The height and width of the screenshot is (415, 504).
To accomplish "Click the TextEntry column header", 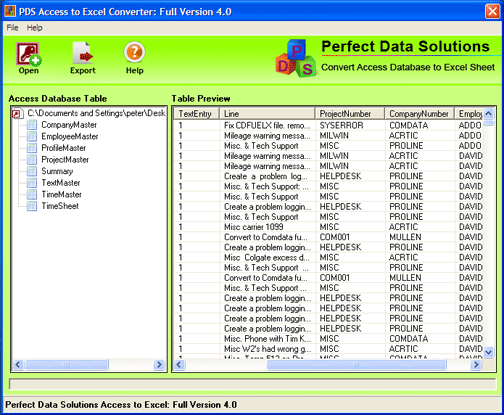I will [x=196, y=114].
